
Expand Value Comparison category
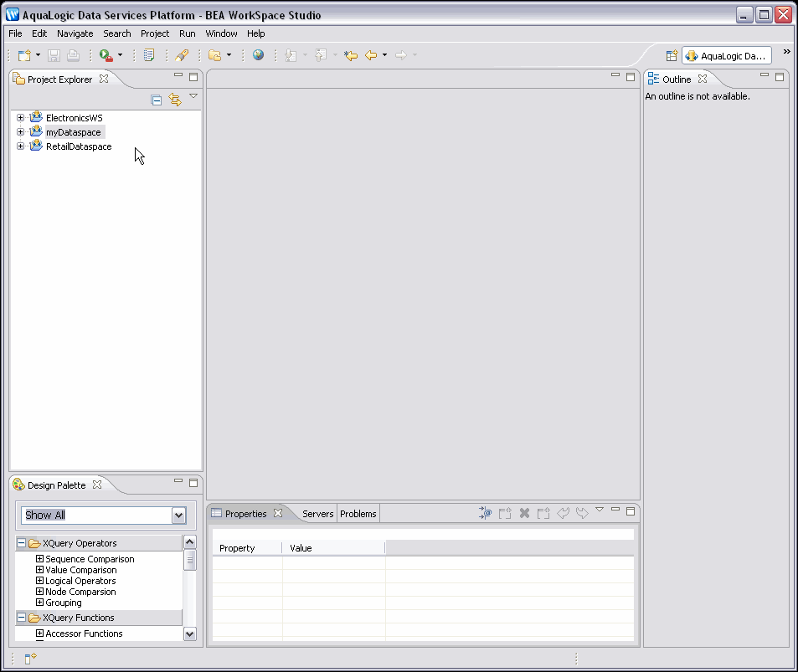click(39, 570)
